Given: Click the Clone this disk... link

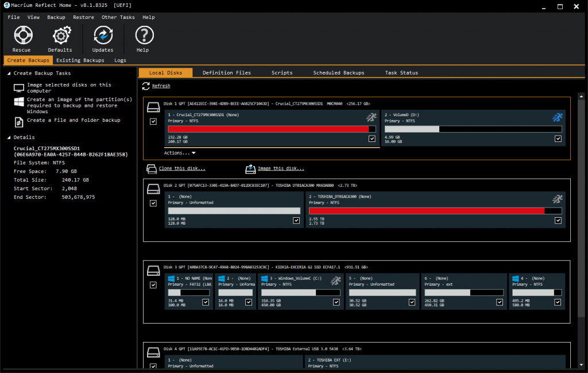Looking at the screenshot, I should pos(182,168).
